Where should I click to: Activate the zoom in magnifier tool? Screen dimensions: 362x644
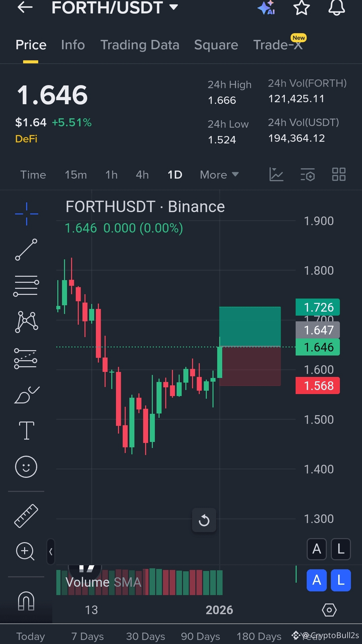coord(25,551)
